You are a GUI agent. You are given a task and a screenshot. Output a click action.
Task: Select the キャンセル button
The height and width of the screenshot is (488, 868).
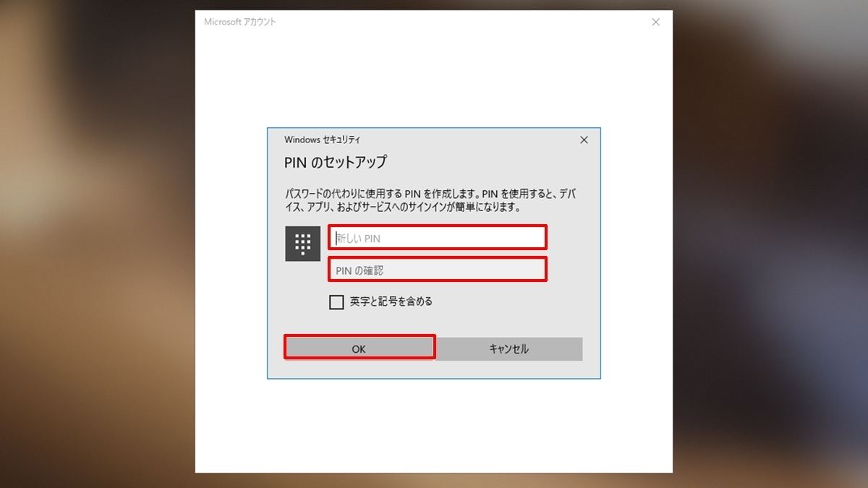click(x=509, y=348)
